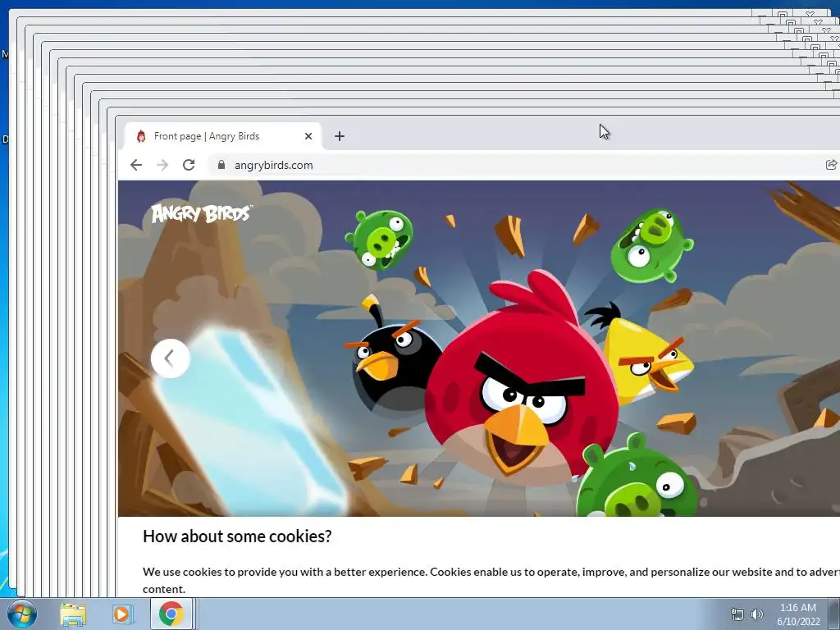Open network status tray icon
Image resolution: width=840 pixels, height=630 pixels.
pyautogui.click(x=737, y=614)
